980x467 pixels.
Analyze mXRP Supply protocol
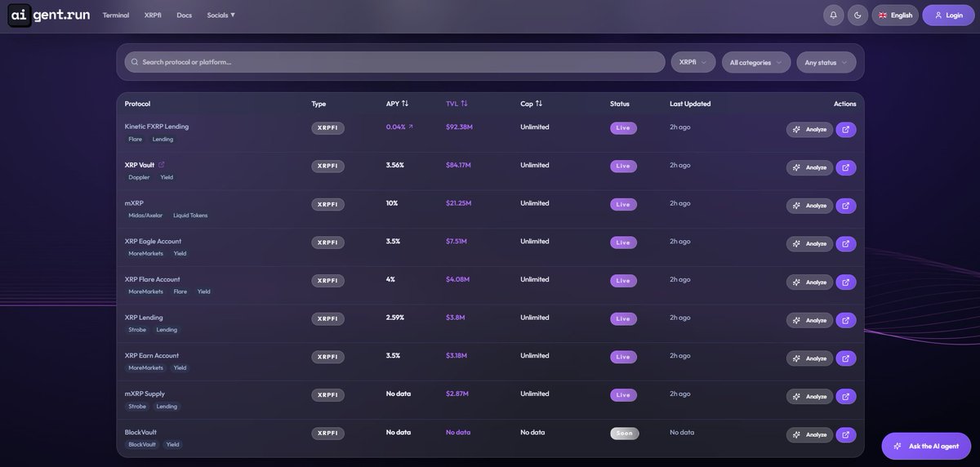click(x=809, y=396)
